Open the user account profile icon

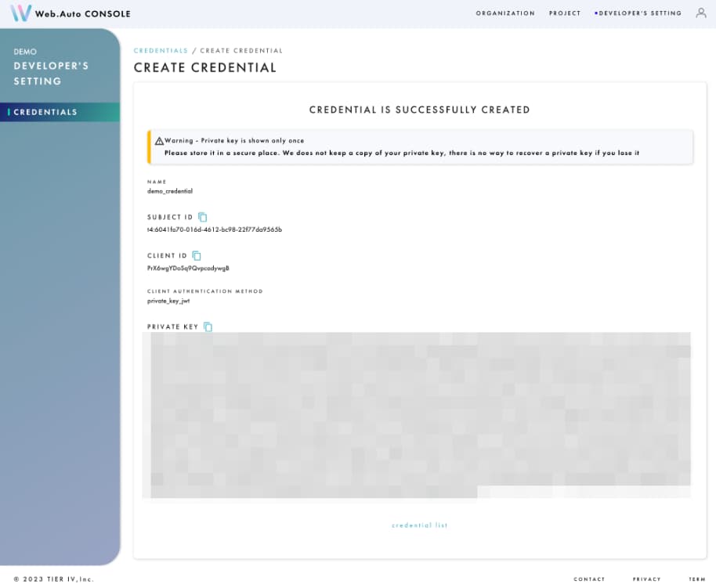point(702,13)
